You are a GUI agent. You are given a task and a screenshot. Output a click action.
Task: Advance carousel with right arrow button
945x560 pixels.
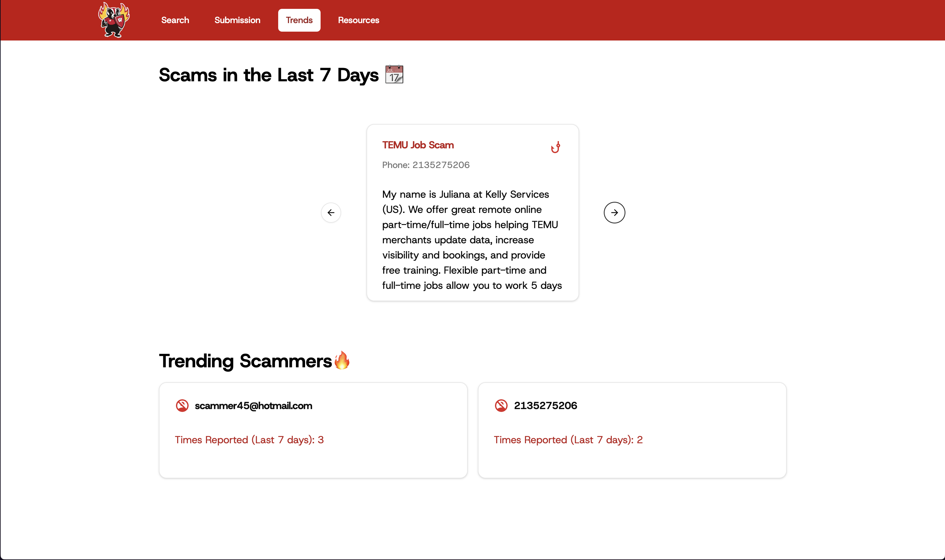coord(614,213)
